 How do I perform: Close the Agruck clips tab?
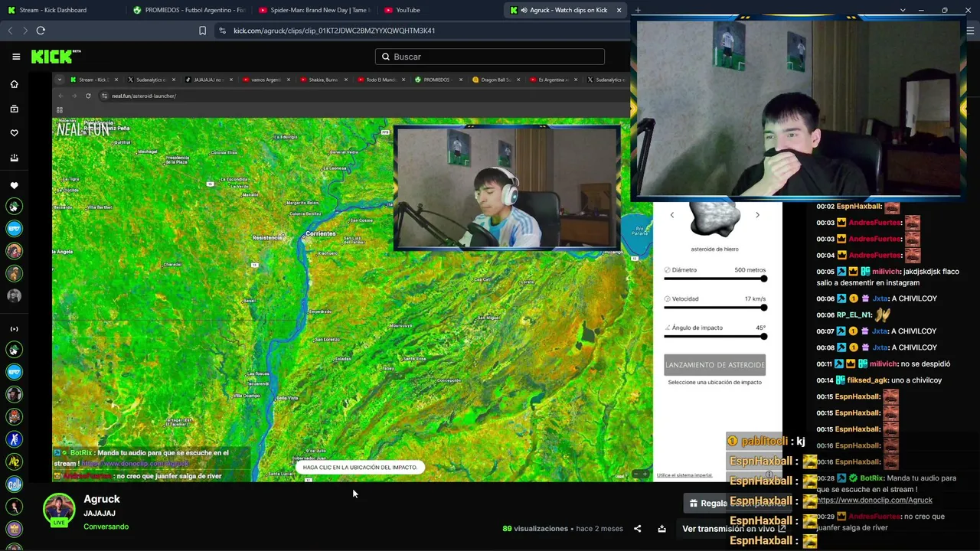[x=619, y=10]
